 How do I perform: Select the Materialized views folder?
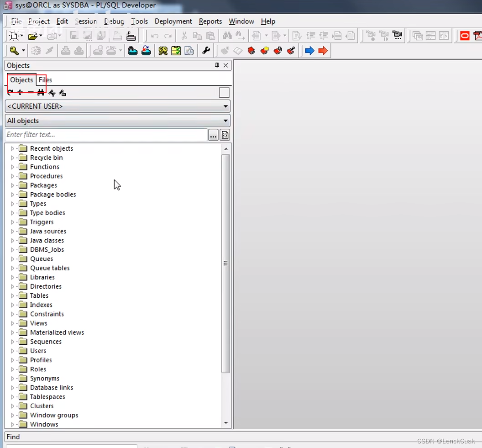point(57,332)
